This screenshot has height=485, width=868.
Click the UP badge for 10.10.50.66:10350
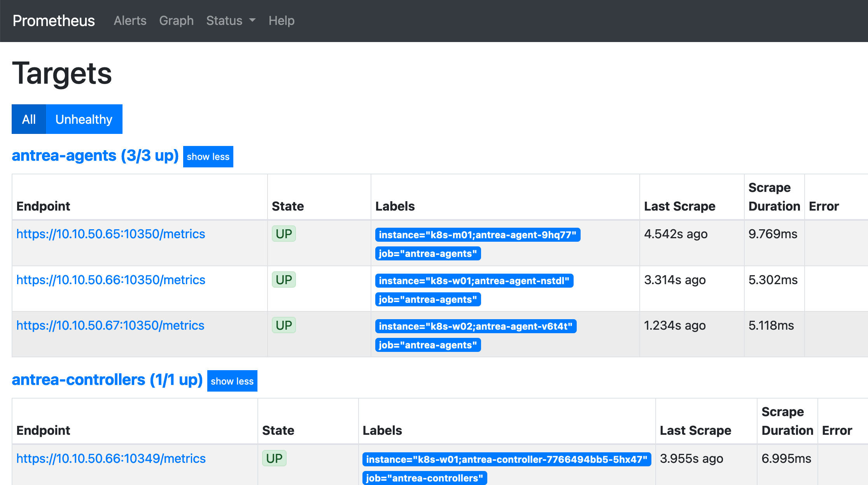(x=284, y=280)
